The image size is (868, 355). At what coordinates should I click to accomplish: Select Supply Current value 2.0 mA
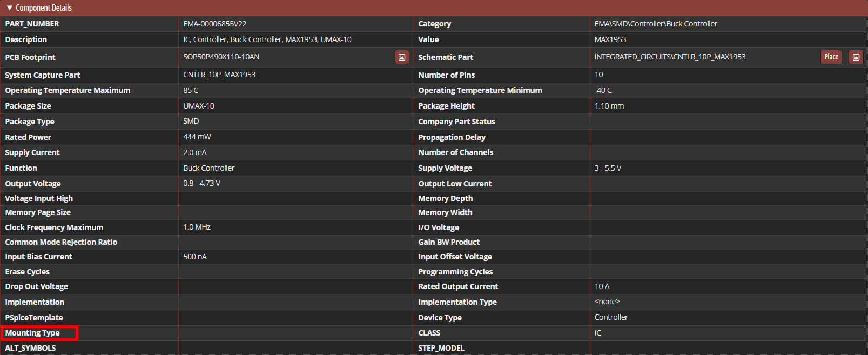(194, 152)
